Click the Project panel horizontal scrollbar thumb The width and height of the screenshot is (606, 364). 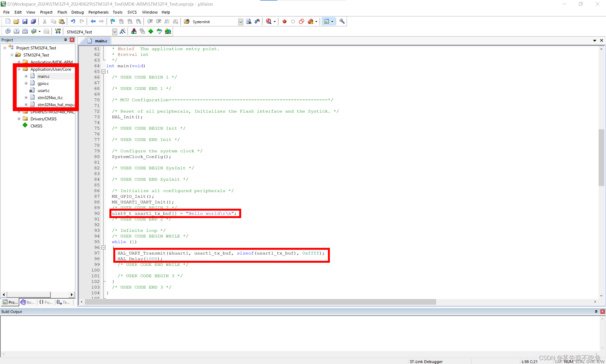[29, 294]
